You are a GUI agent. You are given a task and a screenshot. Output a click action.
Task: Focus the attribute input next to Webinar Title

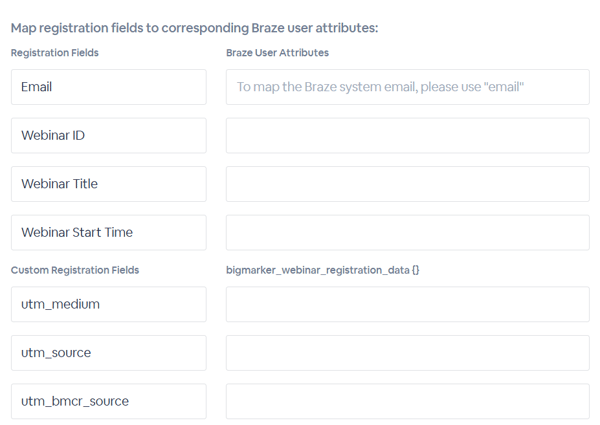407,184
